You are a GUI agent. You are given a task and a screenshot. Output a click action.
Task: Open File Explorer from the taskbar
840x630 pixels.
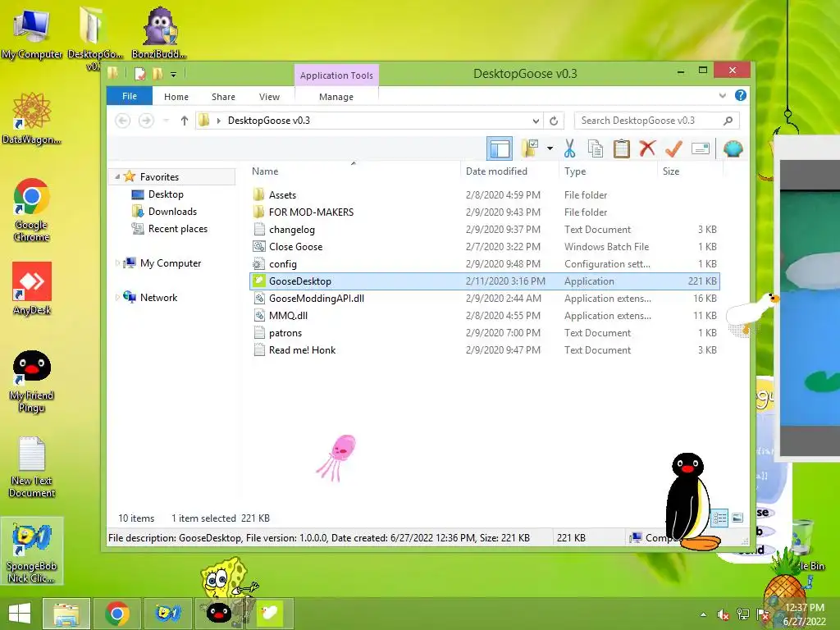(x=66, y=614)
